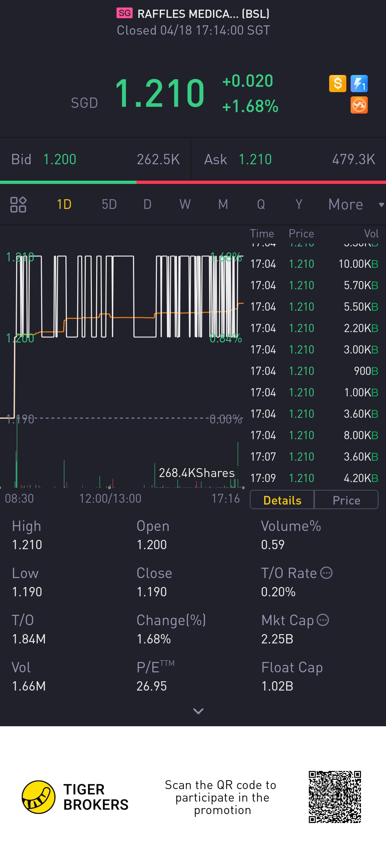Tap the Ask 1.210 quote panel

[x=289, y=159]
